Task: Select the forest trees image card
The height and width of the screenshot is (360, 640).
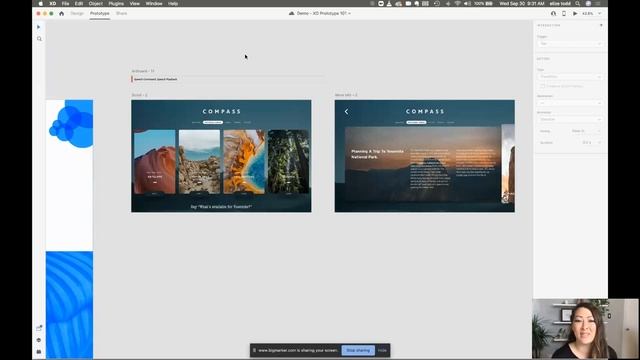Action: pos(289,162)
